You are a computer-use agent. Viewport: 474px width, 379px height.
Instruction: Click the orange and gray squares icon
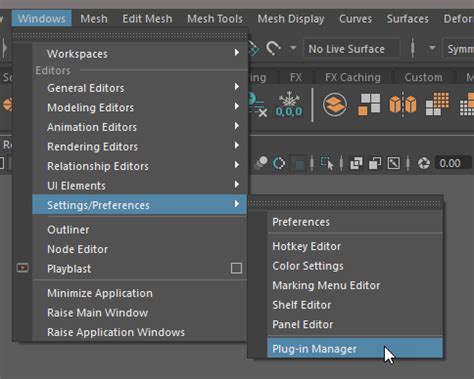pyautogui.click(x=369, y=104)
